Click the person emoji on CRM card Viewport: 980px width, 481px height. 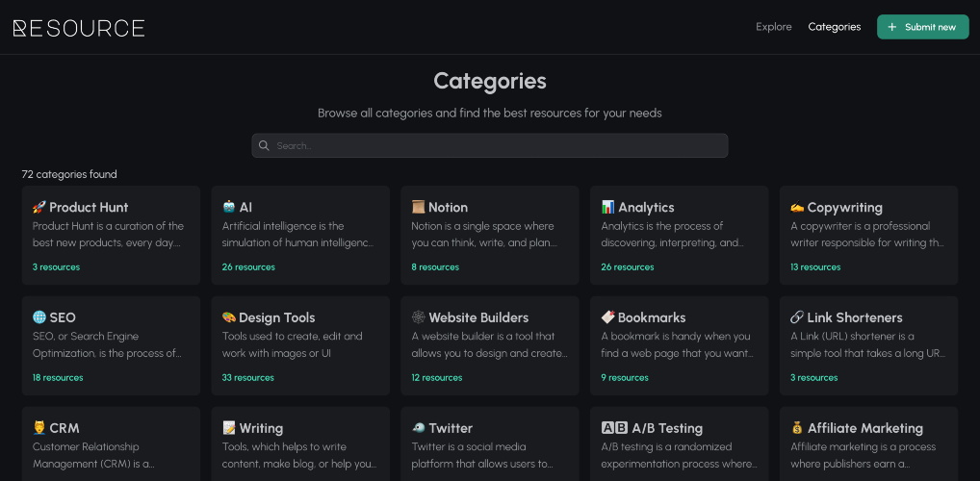click(39, 428)
